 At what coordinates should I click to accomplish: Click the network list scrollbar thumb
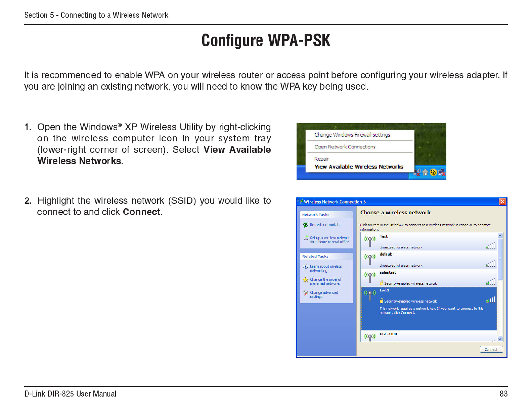click(500, 260)
